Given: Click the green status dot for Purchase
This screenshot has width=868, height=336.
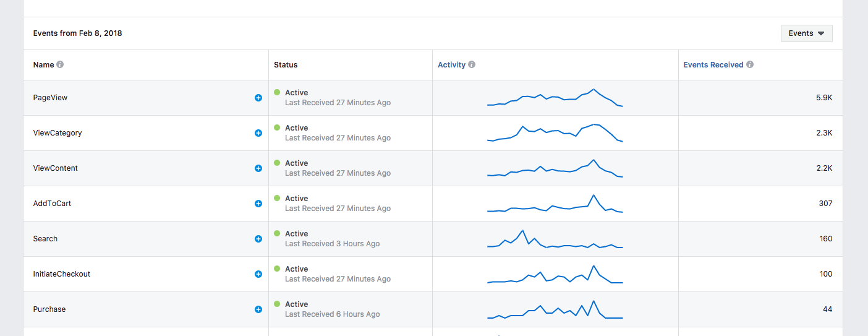Looking at the screenshot, I should 277,304.
